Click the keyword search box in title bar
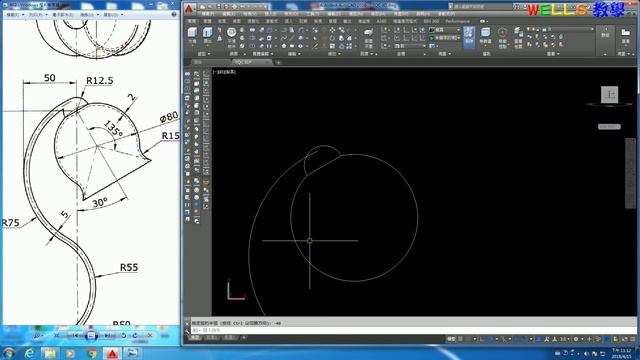This screenshot has width=640, height=360. tap(482, 7)
